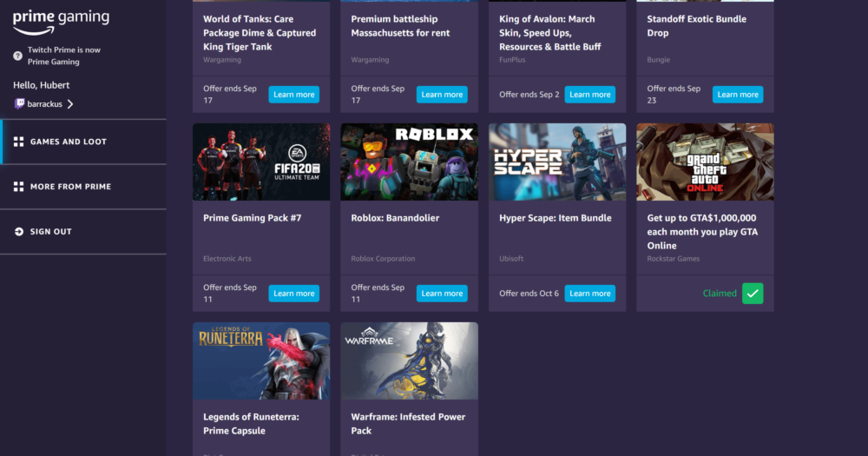Learn more about battleship Massachusetts offer
Image resolution: width=868 pixels, height=456 pixels.
(442, 94)
